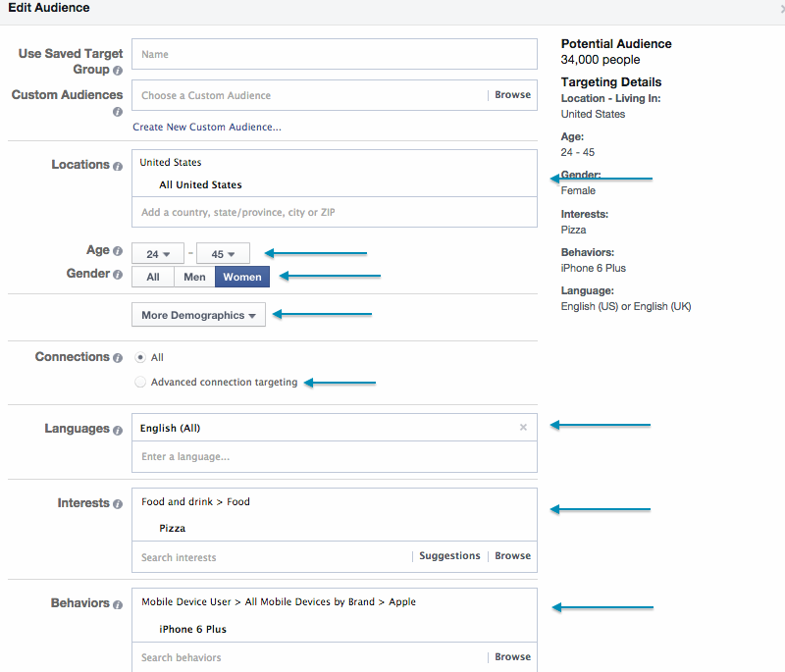Open the minimum age dropdown showing 24

[x=157, y=253]
